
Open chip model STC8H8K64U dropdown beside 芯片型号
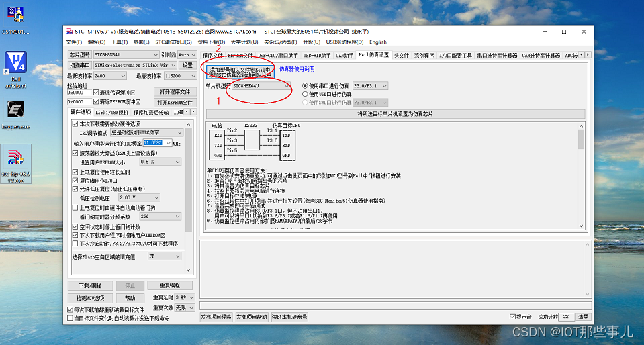click(126, 54)
